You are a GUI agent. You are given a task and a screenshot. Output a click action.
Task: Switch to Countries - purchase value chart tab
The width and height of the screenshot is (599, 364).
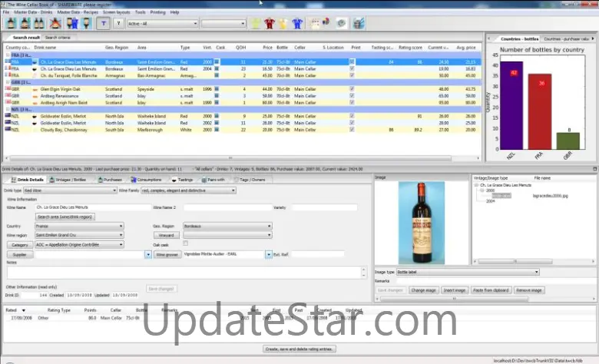pyautogui.click(x=566, y=39)
